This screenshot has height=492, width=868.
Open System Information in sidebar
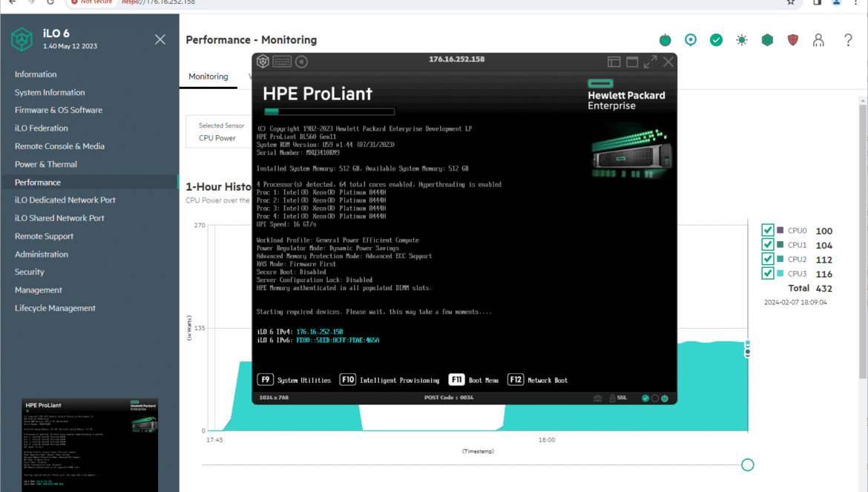(50, 93)
